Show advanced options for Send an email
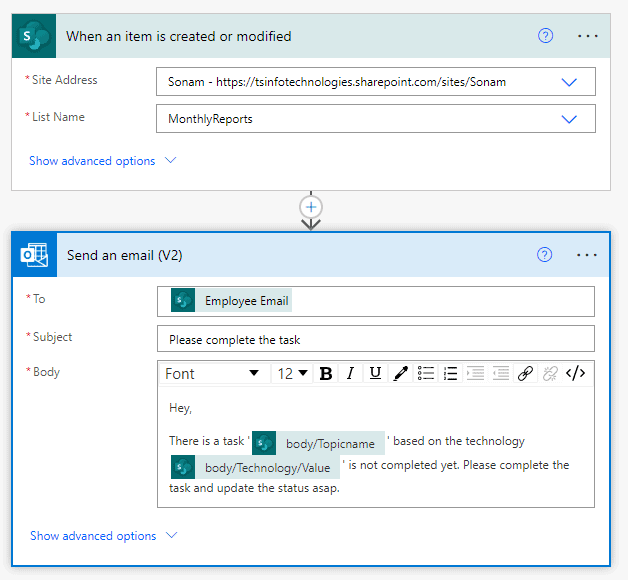 coord(103,536)
